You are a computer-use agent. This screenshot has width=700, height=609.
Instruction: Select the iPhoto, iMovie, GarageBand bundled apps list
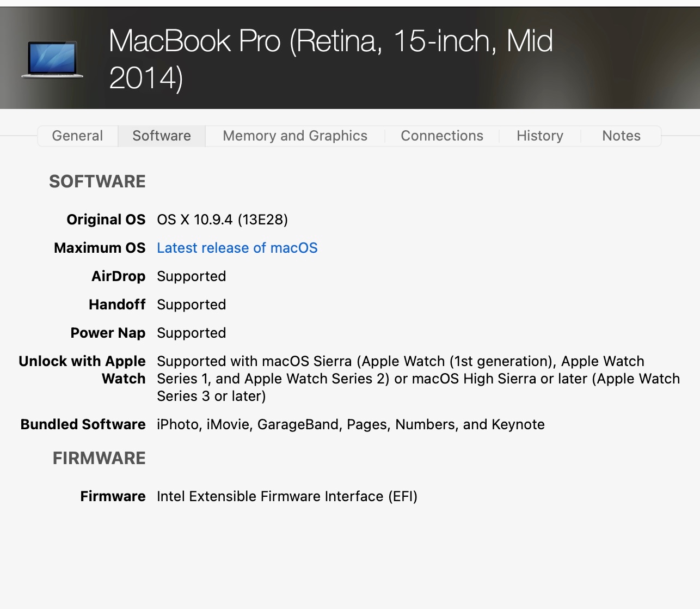(351, 424)
